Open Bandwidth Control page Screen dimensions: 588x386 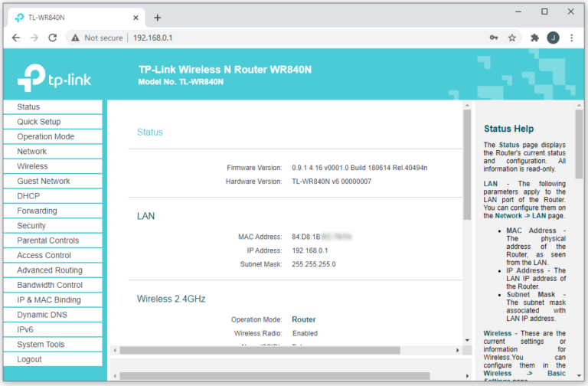53,285
